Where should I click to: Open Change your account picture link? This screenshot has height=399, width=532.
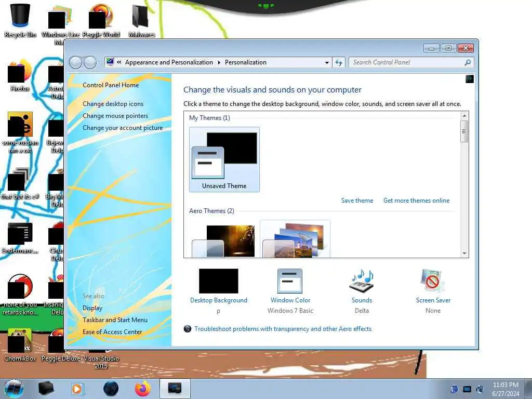[123, 128]
